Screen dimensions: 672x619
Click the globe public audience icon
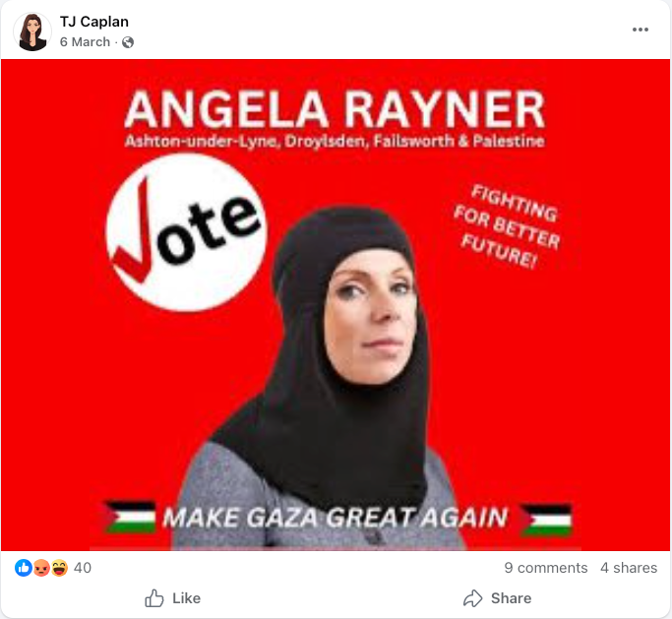point(128,42)
